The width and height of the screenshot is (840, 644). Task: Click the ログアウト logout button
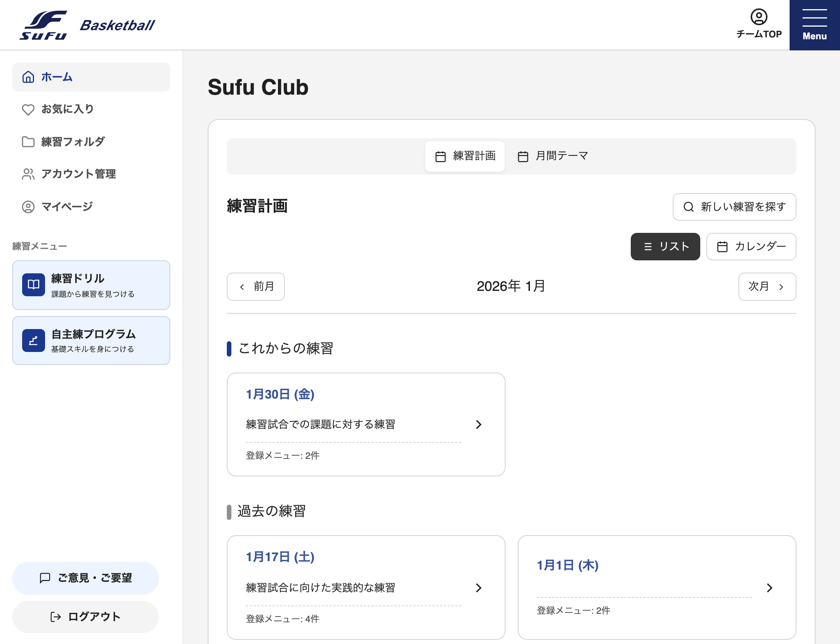pyautogui.click(x=85, y=617)
